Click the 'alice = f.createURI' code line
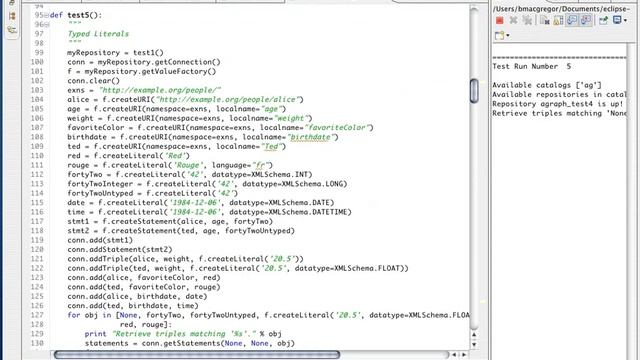The width and height of the screenshot is (640, 360). 185,100
